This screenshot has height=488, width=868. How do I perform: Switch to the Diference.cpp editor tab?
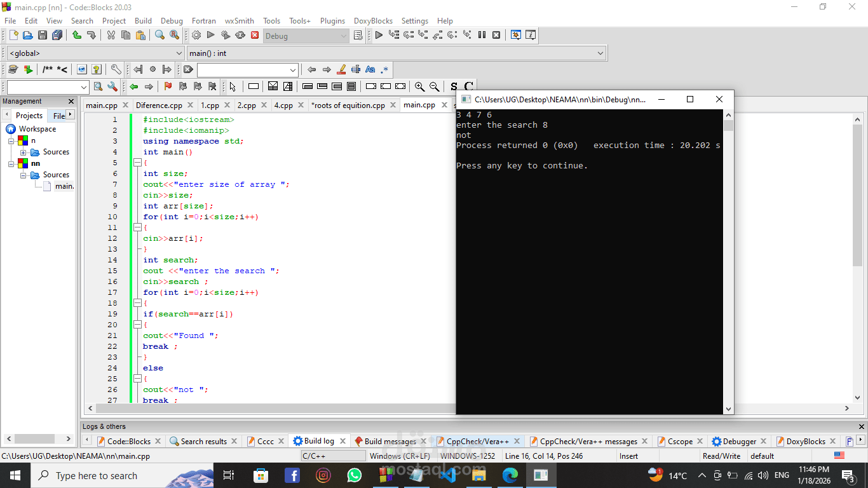point(159,105)
